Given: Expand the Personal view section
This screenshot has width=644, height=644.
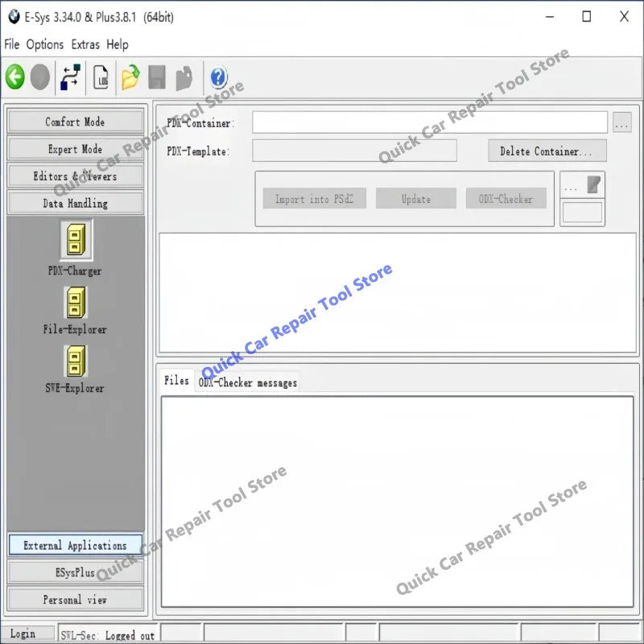Looking at the screenshot, I should [75, 600].
